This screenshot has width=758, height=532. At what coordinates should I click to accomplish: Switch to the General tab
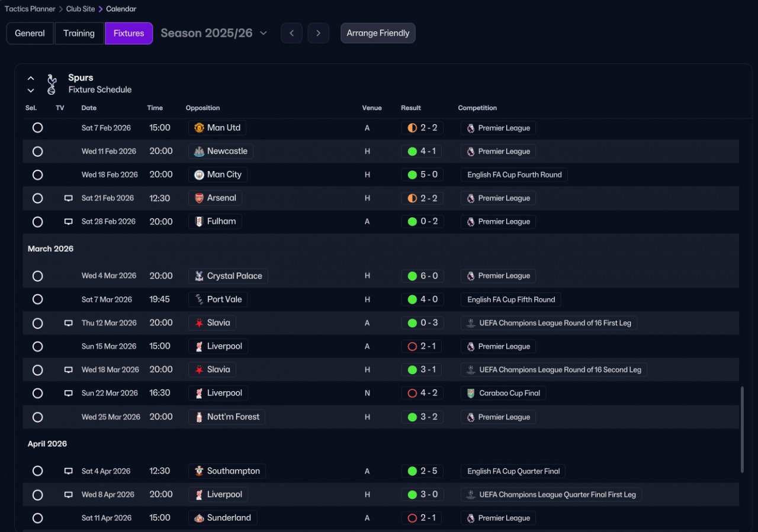[x=30, y=33]
